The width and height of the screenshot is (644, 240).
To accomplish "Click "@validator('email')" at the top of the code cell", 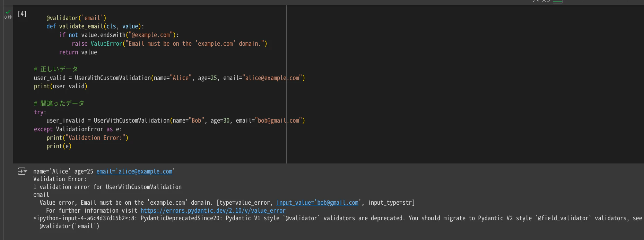I will click(76, 18).
